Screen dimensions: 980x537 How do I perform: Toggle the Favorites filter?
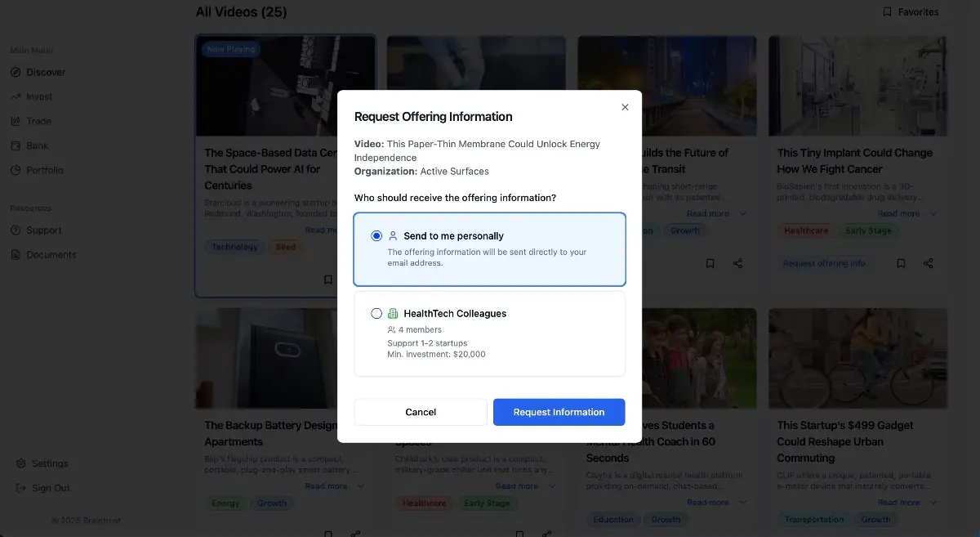[x=910, y=12]
